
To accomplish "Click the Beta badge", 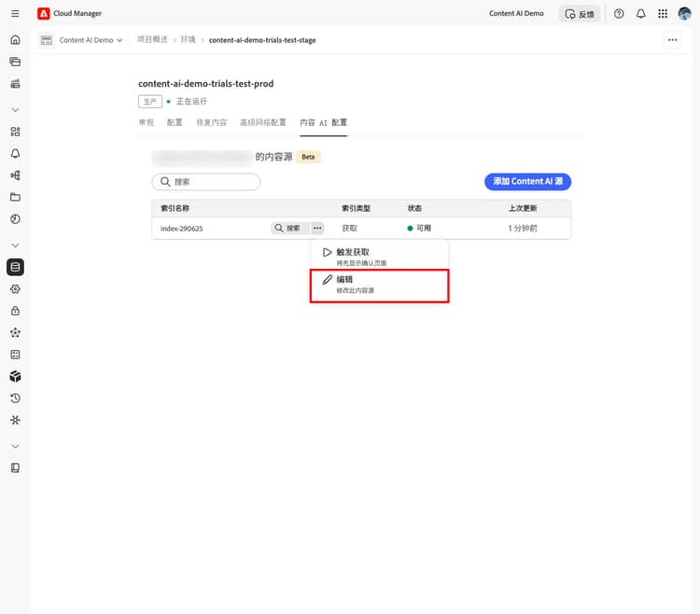I will point(308,157).
